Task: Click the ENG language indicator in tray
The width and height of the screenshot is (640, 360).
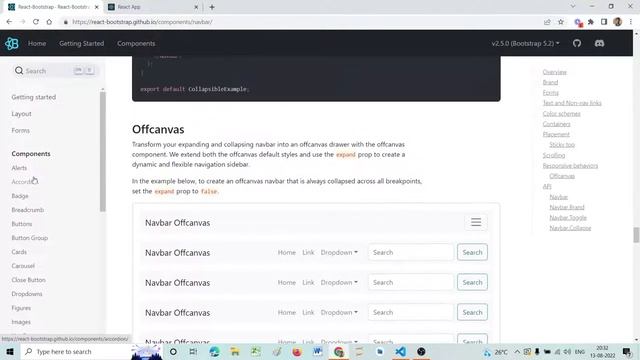Action: (x=580, y=351)
